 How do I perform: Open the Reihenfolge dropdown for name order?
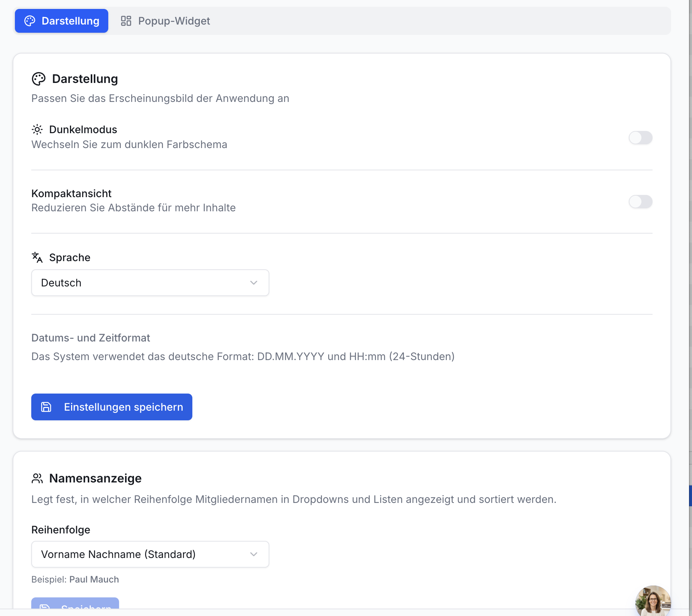click(150, 554)
